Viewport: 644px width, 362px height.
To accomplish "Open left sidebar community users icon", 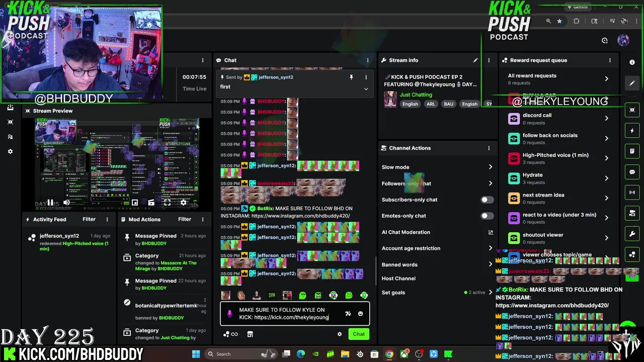I will click(x=10, y=137).
